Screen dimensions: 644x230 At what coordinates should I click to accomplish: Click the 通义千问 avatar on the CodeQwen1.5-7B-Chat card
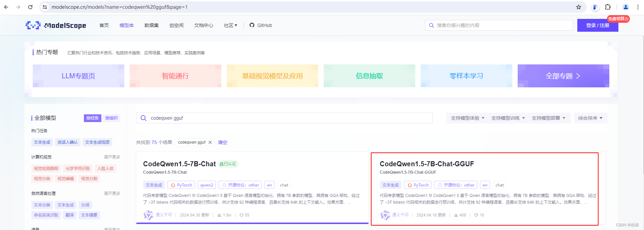(149, 215)
